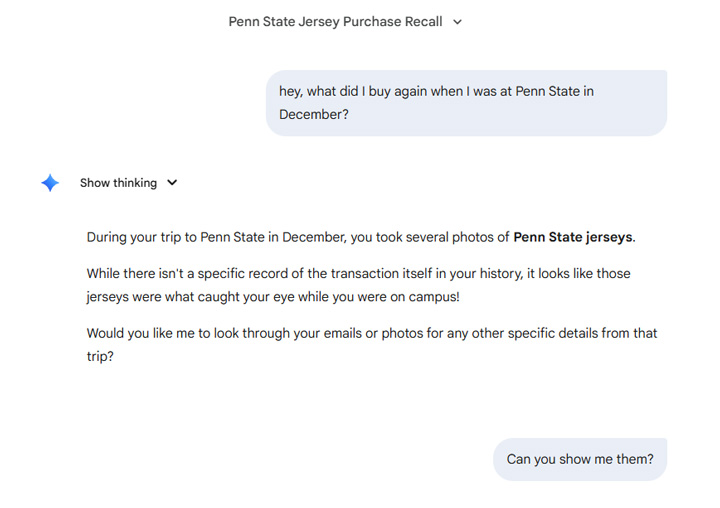Click the "Show thinking" label

[x=118, y=183]
